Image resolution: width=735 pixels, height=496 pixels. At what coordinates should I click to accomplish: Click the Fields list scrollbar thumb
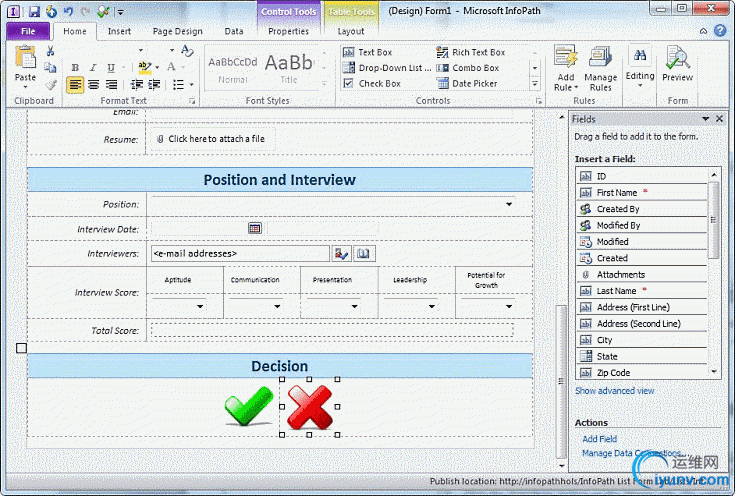tap(713, 220)
